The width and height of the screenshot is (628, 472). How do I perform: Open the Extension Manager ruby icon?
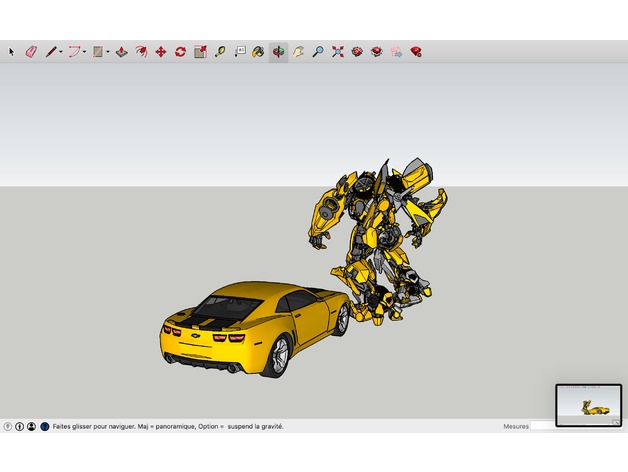tap(416, 52)
